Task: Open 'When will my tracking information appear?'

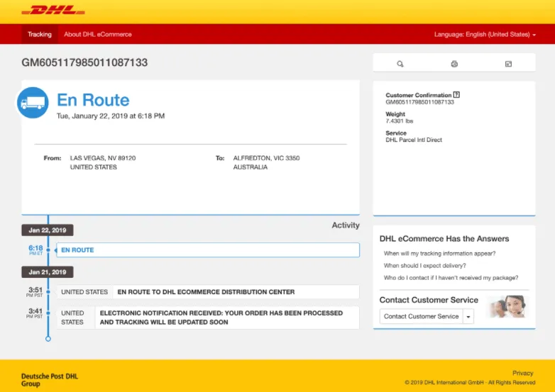Action: tap(439, 254)
